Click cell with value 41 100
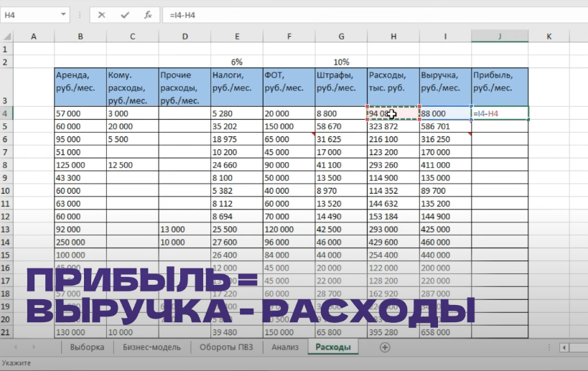This screenshot has height=371, width=588. point(341,165)
